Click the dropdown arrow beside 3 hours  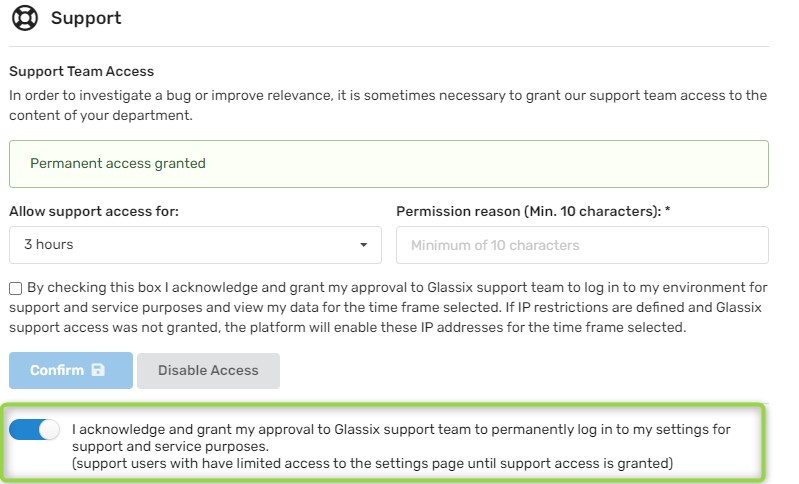(x=363, y=245)
